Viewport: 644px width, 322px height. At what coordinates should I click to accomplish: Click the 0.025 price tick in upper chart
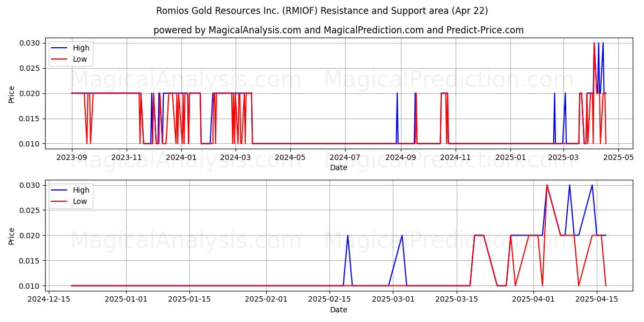click(x=31, y=68)
